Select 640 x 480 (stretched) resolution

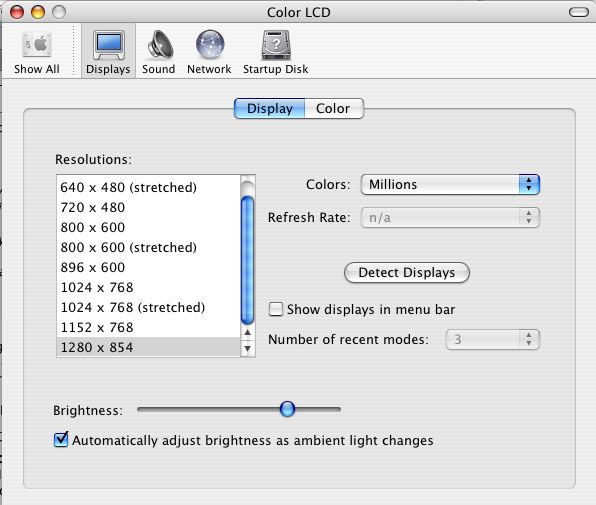148,187
